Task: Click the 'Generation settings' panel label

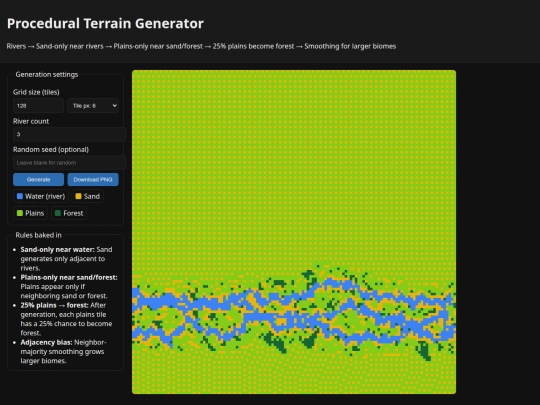Action: (x=47, y=74)
